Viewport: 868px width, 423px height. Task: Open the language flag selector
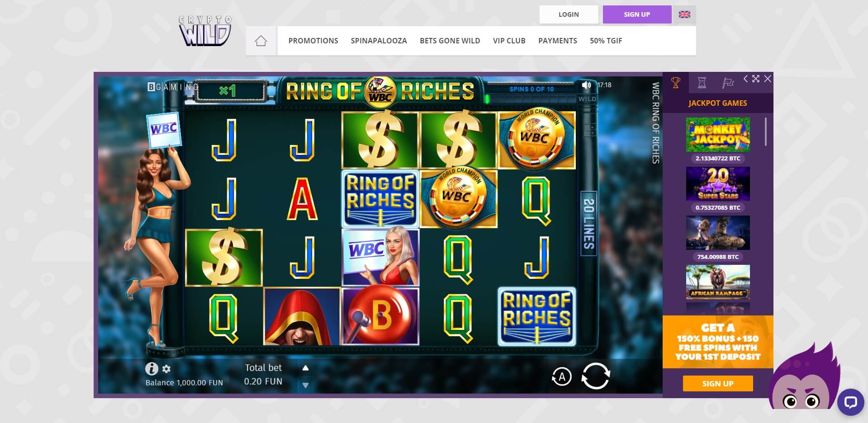(684, 14)
